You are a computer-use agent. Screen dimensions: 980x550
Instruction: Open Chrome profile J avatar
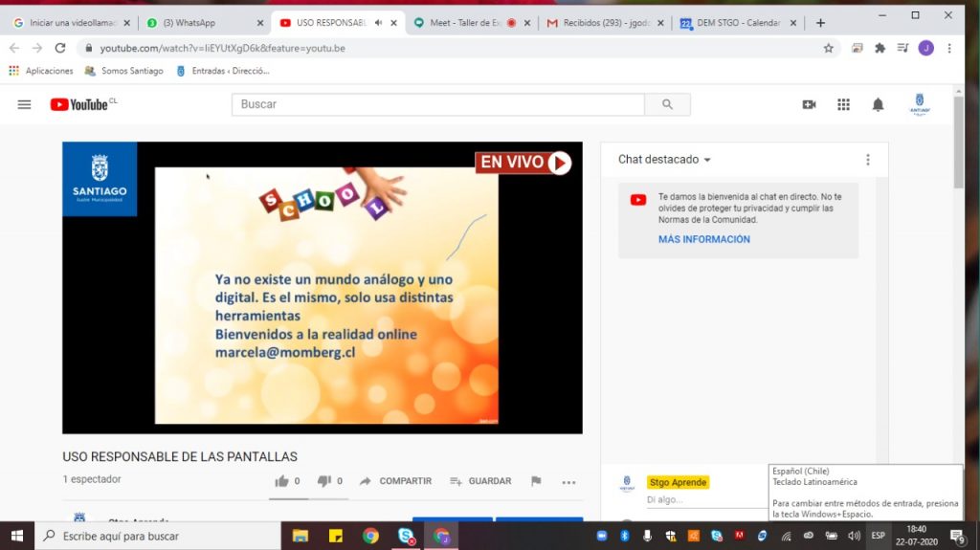925,48
